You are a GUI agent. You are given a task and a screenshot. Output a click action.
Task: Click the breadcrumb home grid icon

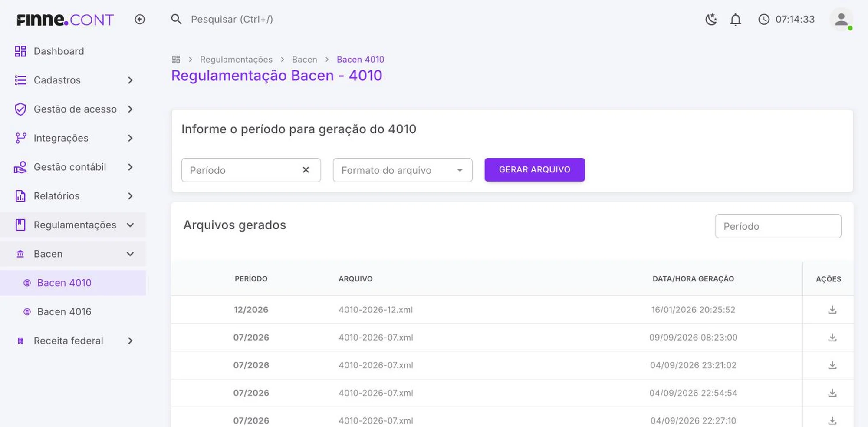coord(176,60)
